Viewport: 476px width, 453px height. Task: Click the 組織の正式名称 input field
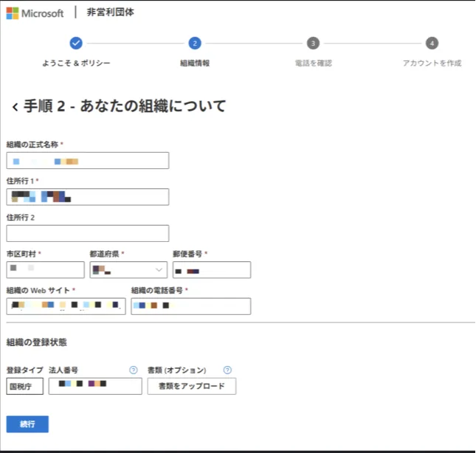point(88,161)
